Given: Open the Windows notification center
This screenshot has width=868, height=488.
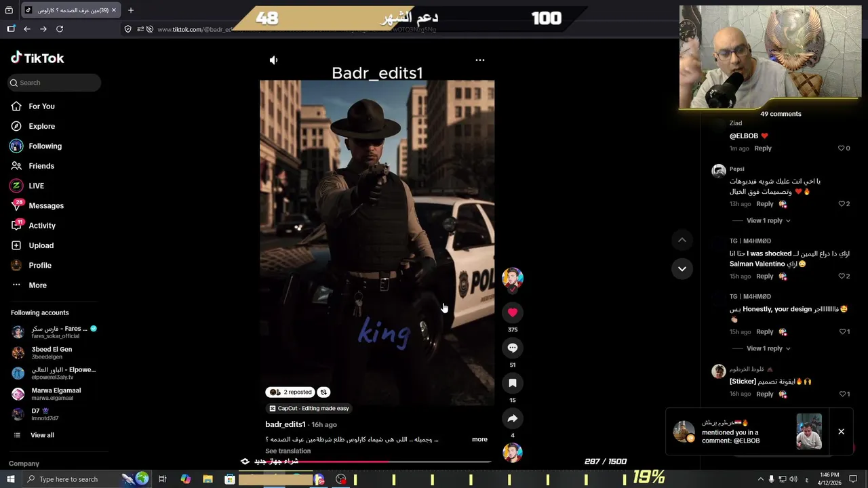Looking at the screenshot, I should (854, 479).
